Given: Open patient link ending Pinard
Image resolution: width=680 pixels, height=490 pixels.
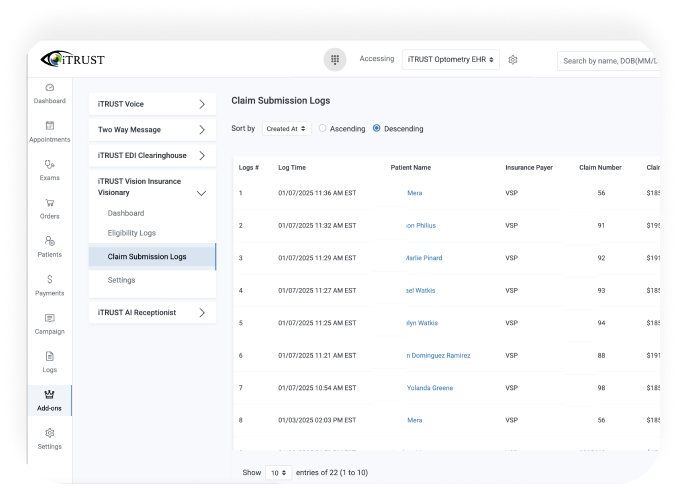Looking at the screenshot, I should [424, 258].
